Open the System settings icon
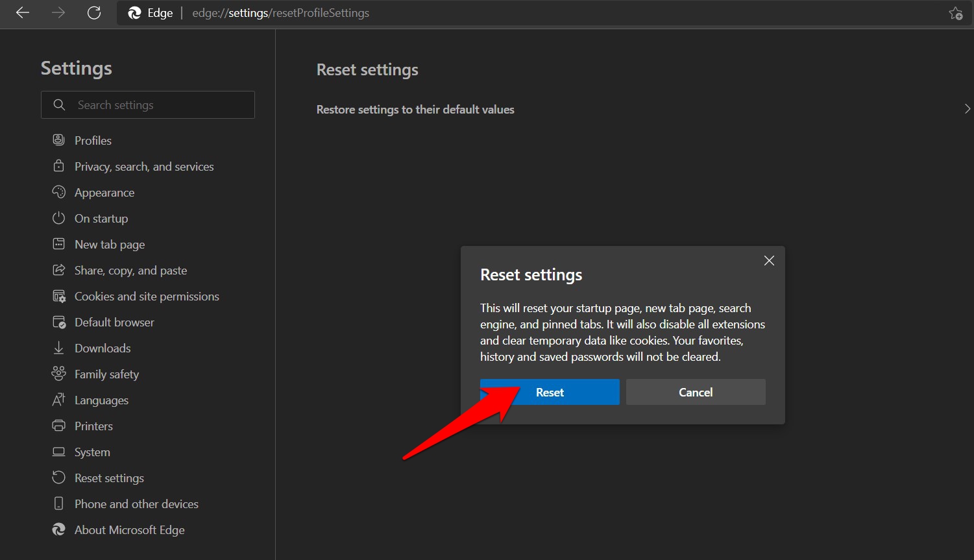 point(58,452)
